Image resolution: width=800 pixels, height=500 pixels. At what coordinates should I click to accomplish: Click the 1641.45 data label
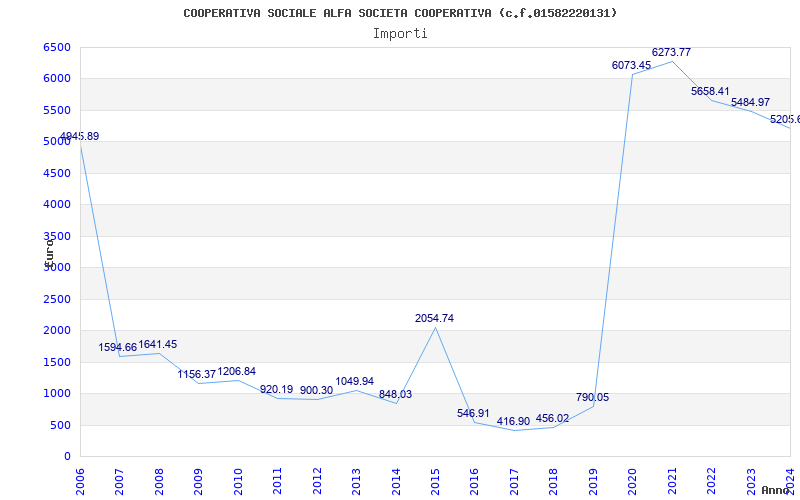(x=158, y=344)
